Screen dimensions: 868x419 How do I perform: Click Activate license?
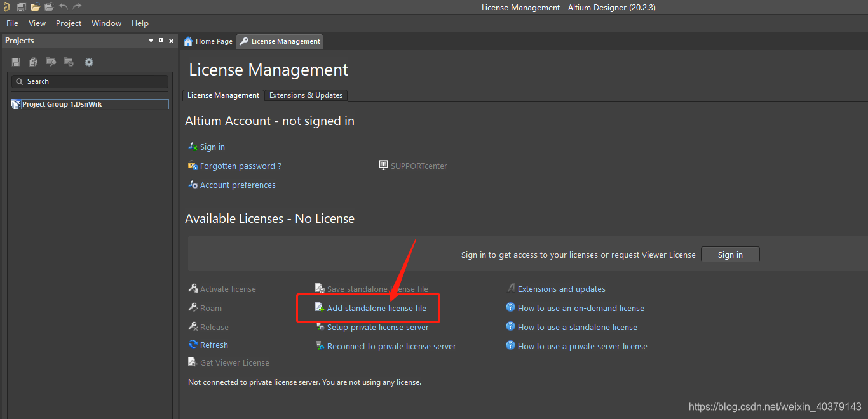[x=227, y=289]
